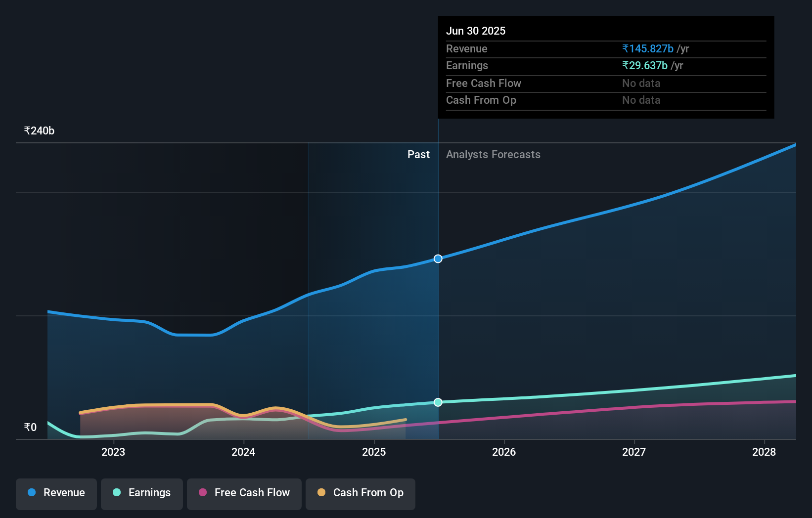
Task: Click the 2026 x-axis label
Action: coord(504,452)
